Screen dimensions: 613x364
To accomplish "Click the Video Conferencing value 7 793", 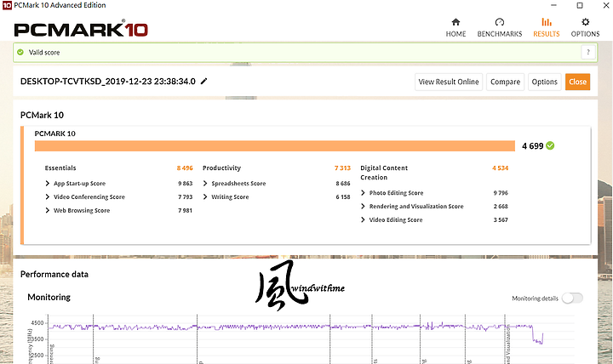I will [186, 196].
